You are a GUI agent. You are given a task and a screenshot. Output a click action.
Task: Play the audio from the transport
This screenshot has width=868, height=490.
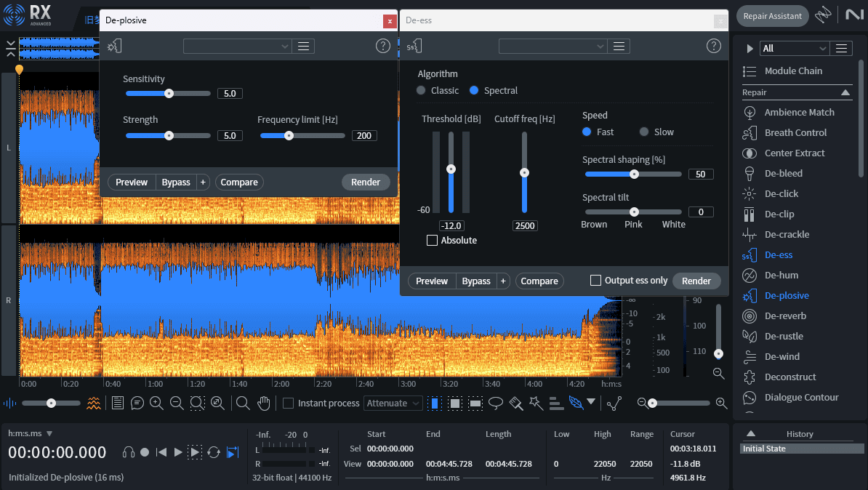coord(178,452)
